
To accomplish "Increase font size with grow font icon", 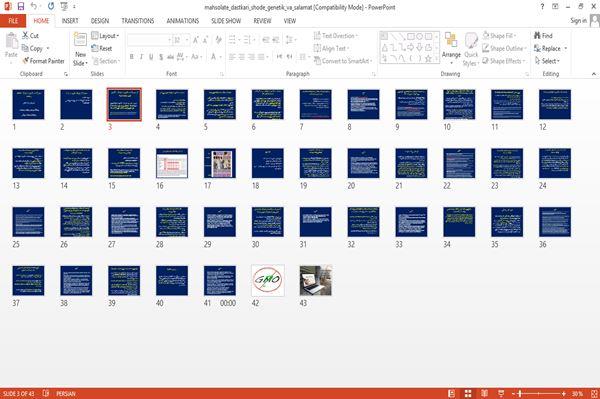I will pos(196,40).
